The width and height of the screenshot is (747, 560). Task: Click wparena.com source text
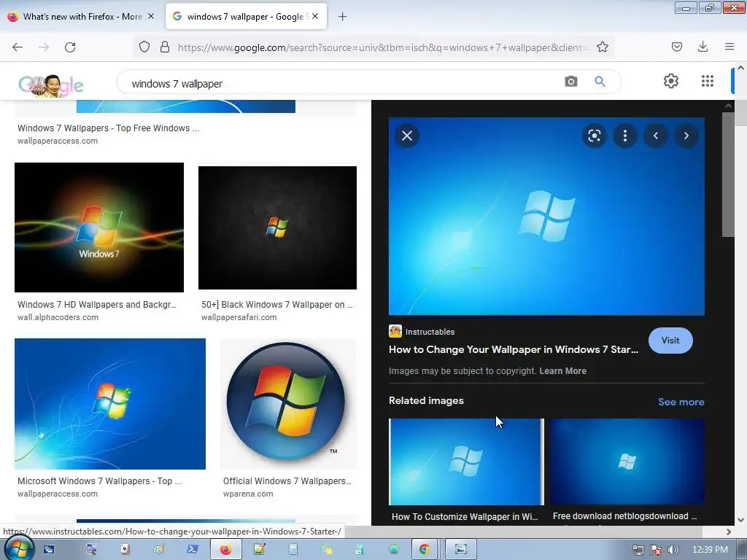click(x=248, y=494)
